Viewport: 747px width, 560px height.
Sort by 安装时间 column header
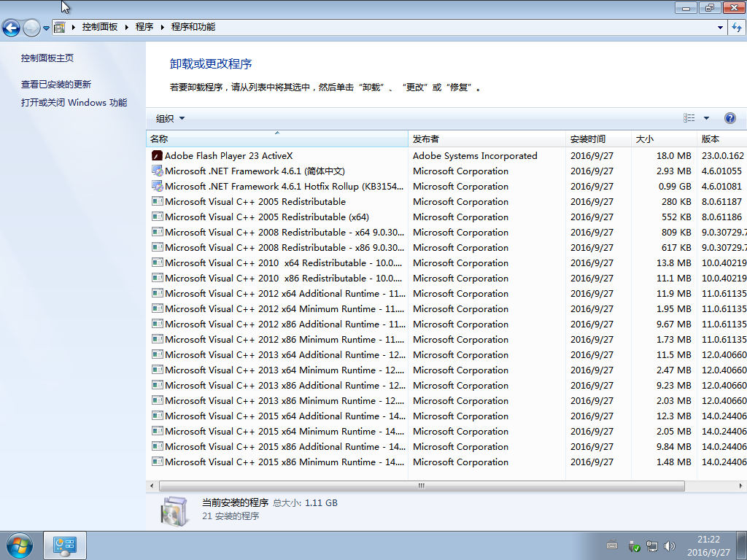point(598,139)
